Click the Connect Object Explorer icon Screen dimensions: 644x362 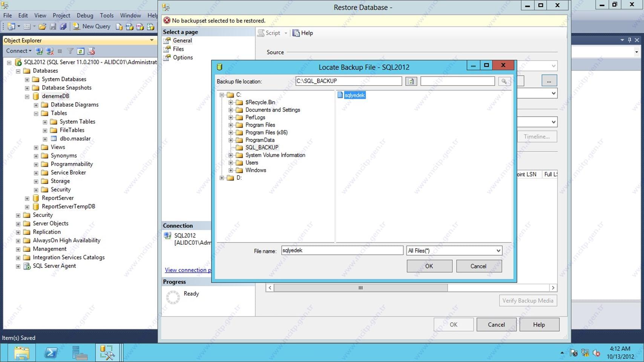click(x=39, y=51)
